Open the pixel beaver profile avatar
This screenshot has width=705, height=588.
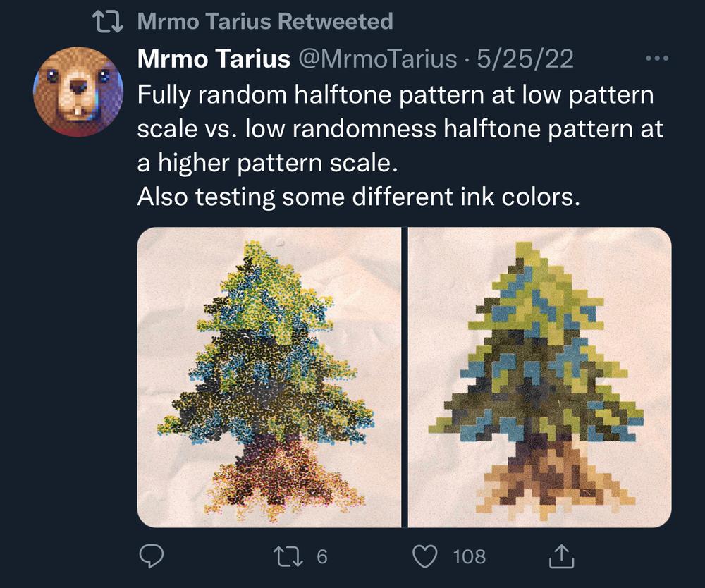pyautogui.click(x=78, y=92)
